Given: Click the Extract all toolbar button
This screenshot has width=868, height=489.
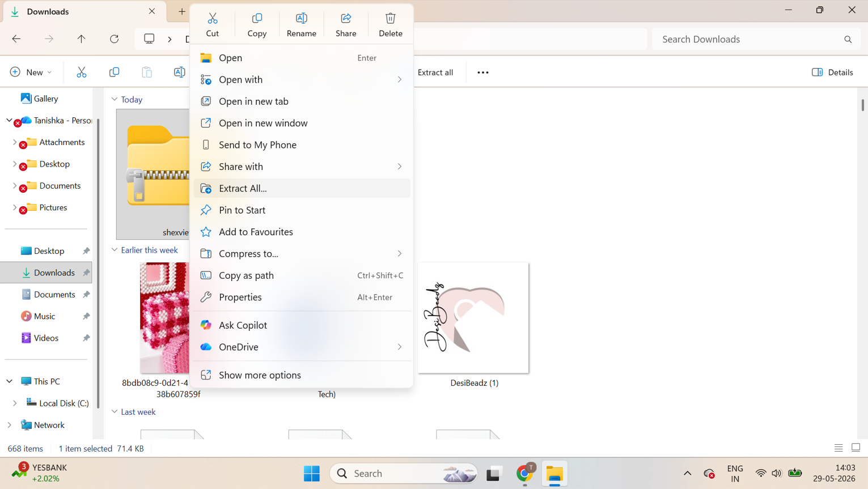Looking at the screenshot, I should [x=435, y=72].
